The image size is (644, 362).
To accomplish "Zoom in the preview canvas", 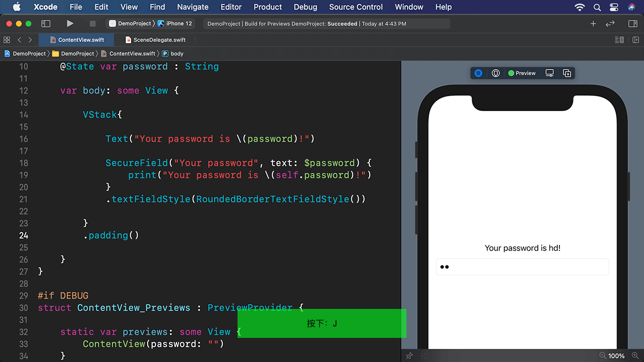I will point(635,356).
